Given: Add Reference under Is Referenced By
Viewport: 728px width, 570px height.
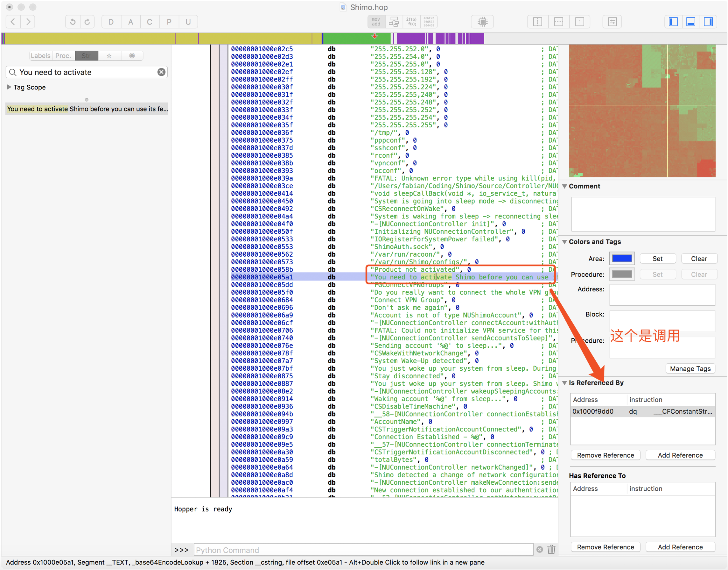Looking at the screenshot, I should click(x=680, y=455).
